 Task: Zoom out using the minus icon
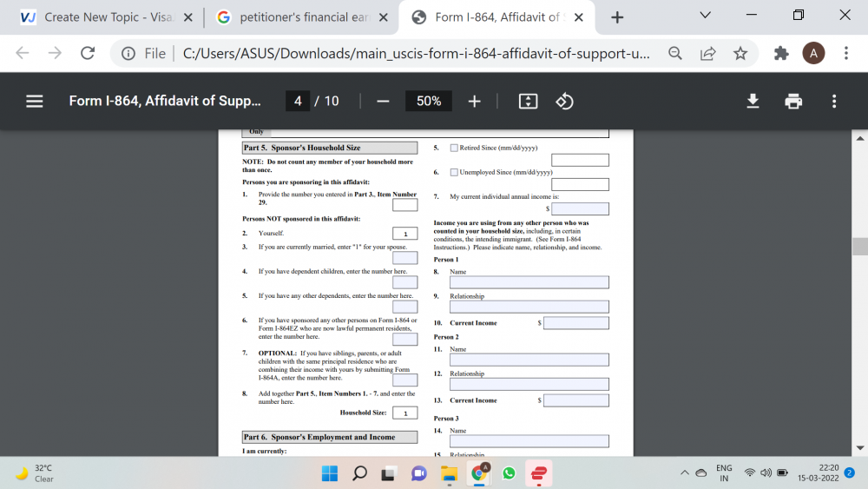(x=383, y=102)
